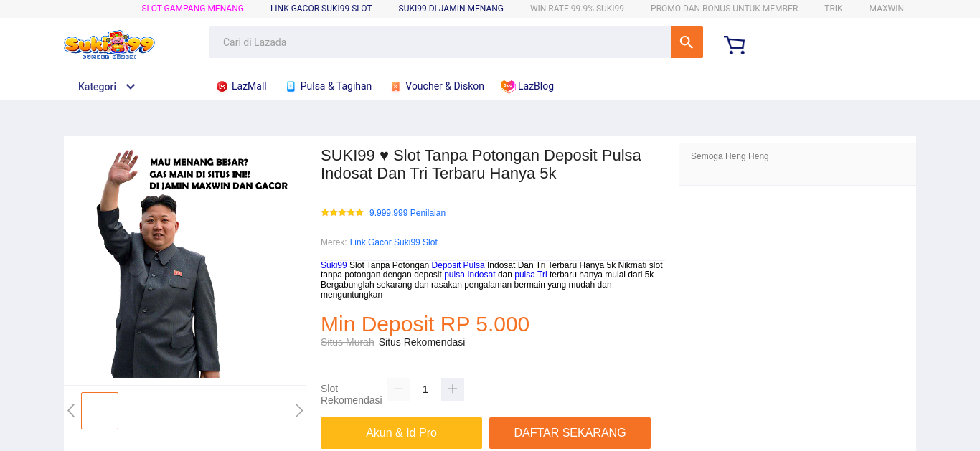Click the Cari di Lazada search field
Viewport: 980px width, 451px height.
tap(440, 42)
